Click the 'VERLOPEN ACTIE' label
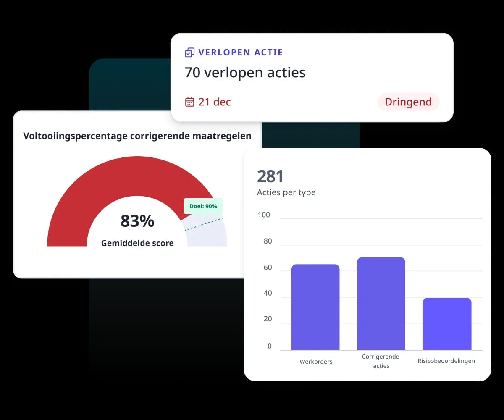 [x=240, y=52]
